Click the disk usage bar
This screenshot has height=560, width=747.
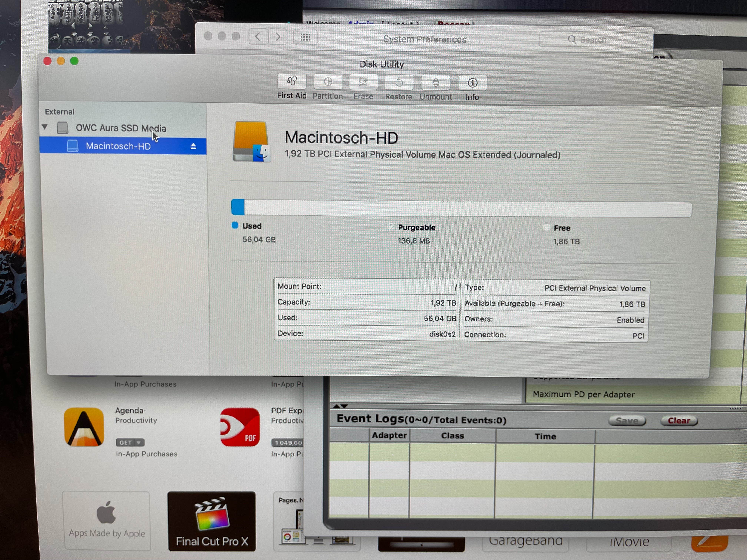(x=461, y=208)
